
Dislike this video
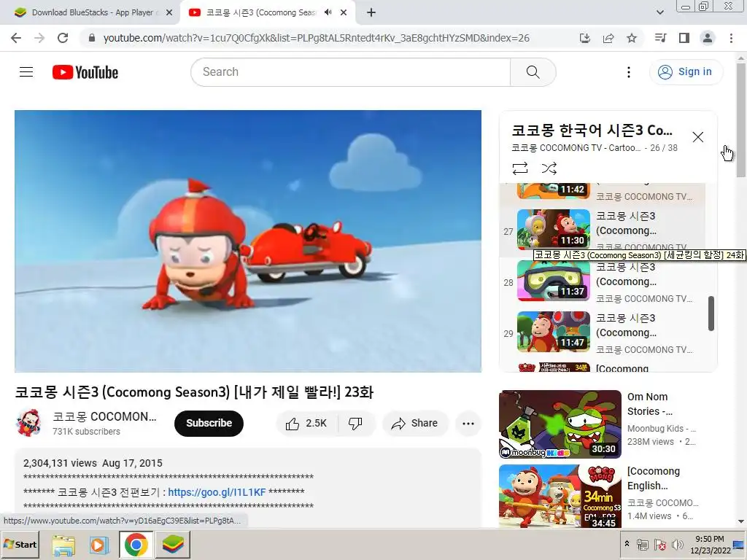(355, 424)
